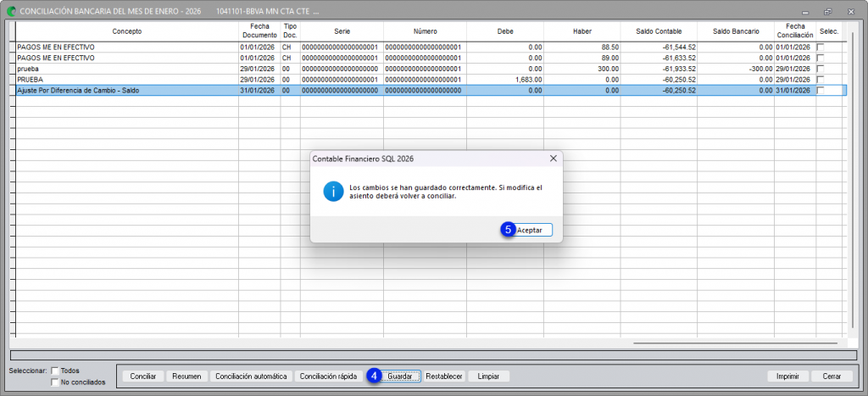
Task: Tick the Selec. checkbox for 88.50 row
Action: (821, 47)
